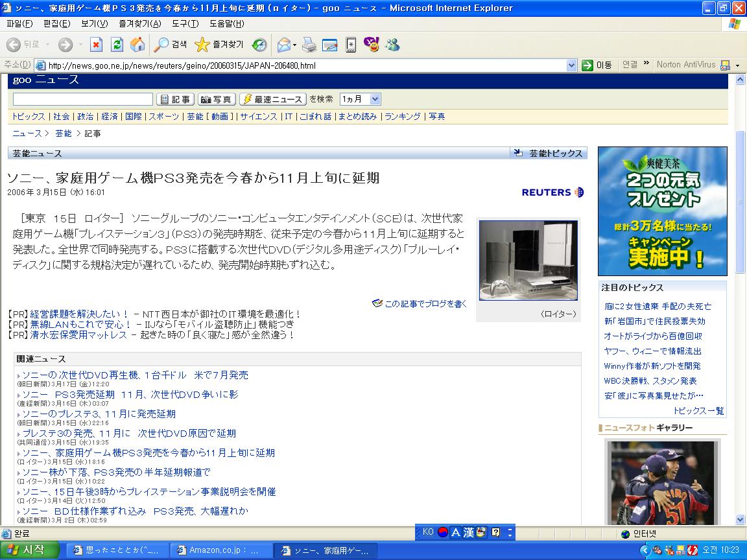Click the WBC決勝戦、スタメン発表 topic link
Image resolution: width=747 pixels, height=560 pixels.
pyautogui.click(x=650, y=381)
